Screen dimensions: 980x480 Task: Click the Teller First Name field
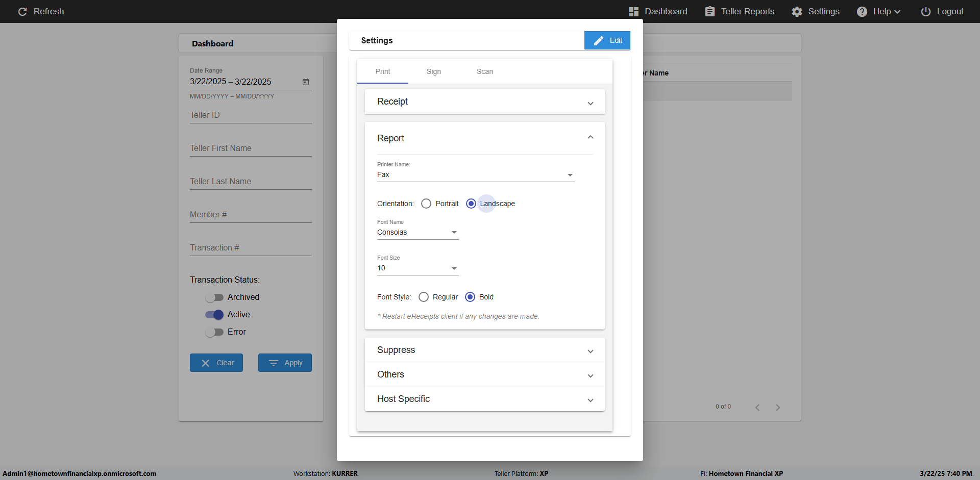251,148
